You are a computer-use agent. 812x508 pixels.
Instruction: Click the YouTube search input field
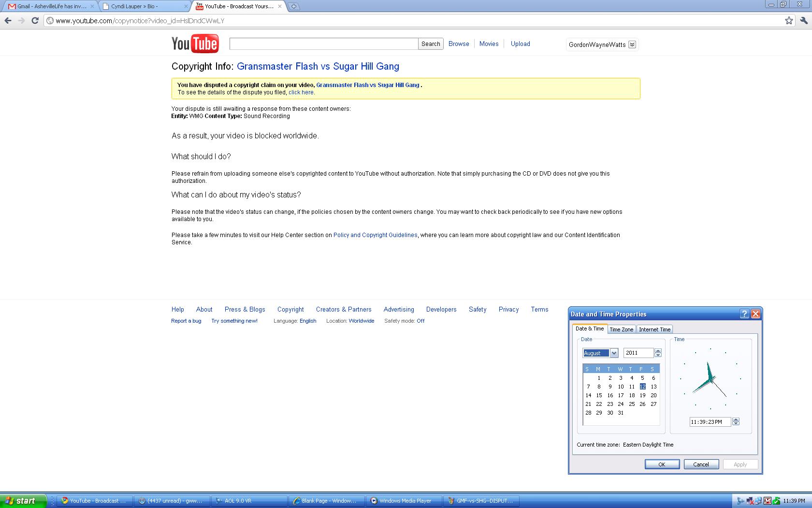(x=324, y=44)
